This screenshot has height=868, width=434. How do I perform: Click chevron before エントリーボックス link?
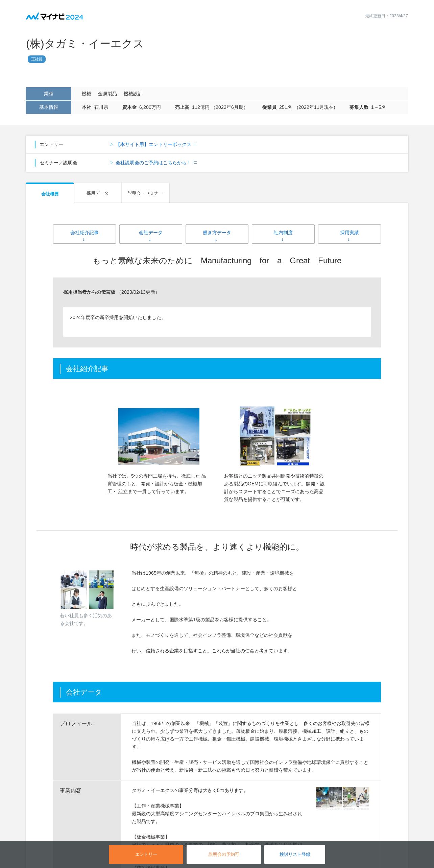click(111, 144)
